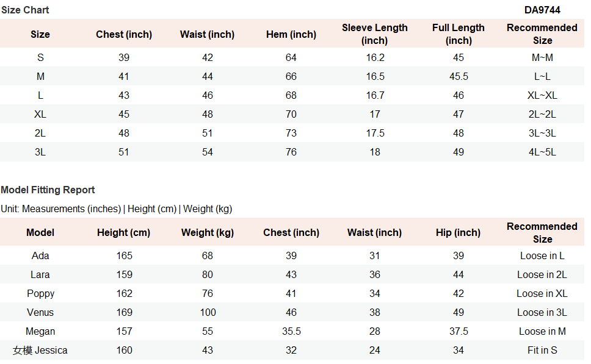Click the "Loose in XL" recommendation cell
Image resolution: width=591 pixels, height=364 pixels.
[542, 293]
